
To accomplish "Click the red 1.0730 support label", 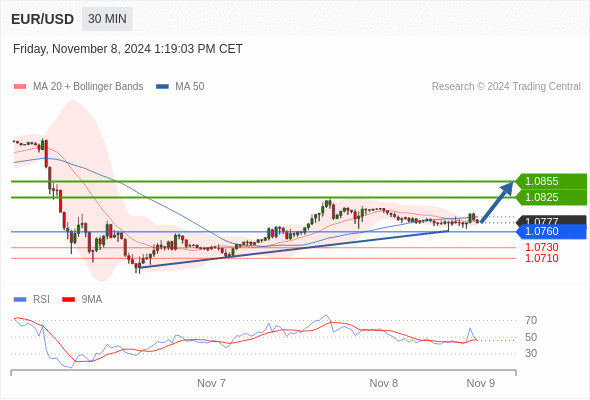I will pyautogui.click(x=541, y=247).
